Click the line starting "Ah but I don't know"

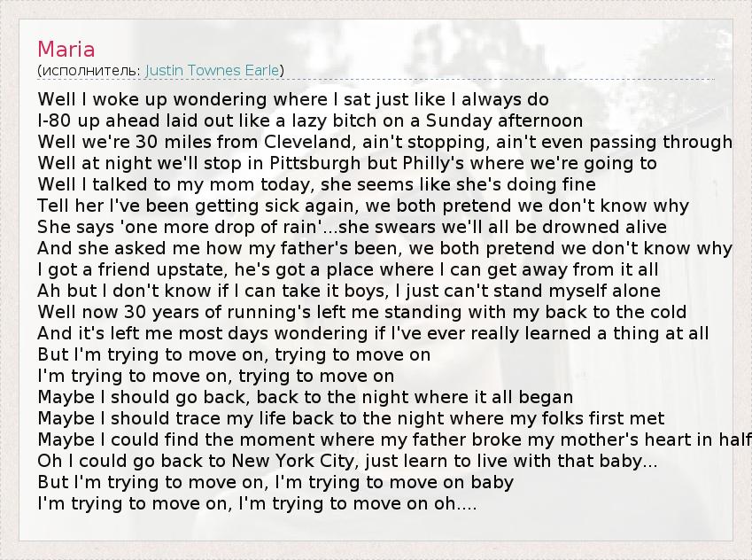(349, 291)
